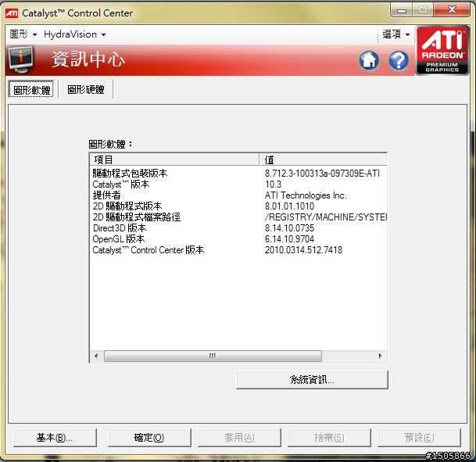Click value 8.01.01.1010
The width and height of the screenshot is (476, 462).
(x=289, y=206)
